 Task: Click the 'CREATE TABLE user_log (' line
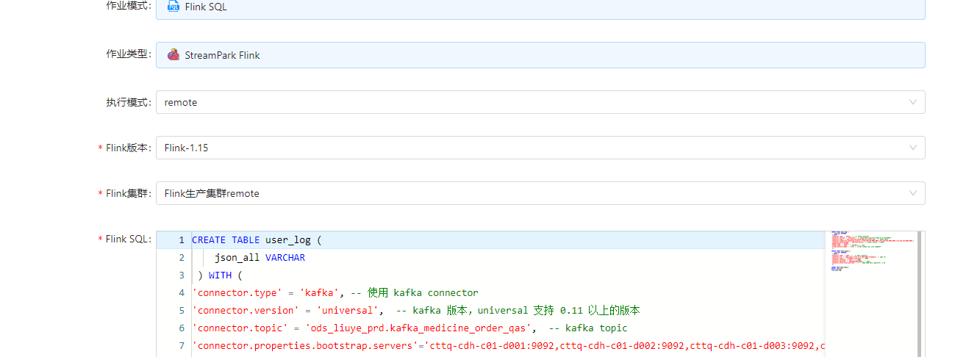(x=257, y=239)
